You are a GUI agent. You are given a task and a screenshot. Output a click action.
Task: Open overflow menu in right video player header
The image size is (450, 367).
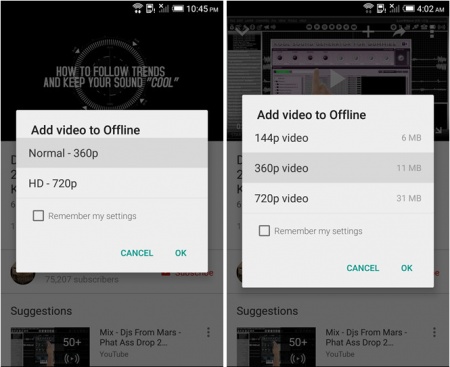pyautogui.click(x=432, y=32)
